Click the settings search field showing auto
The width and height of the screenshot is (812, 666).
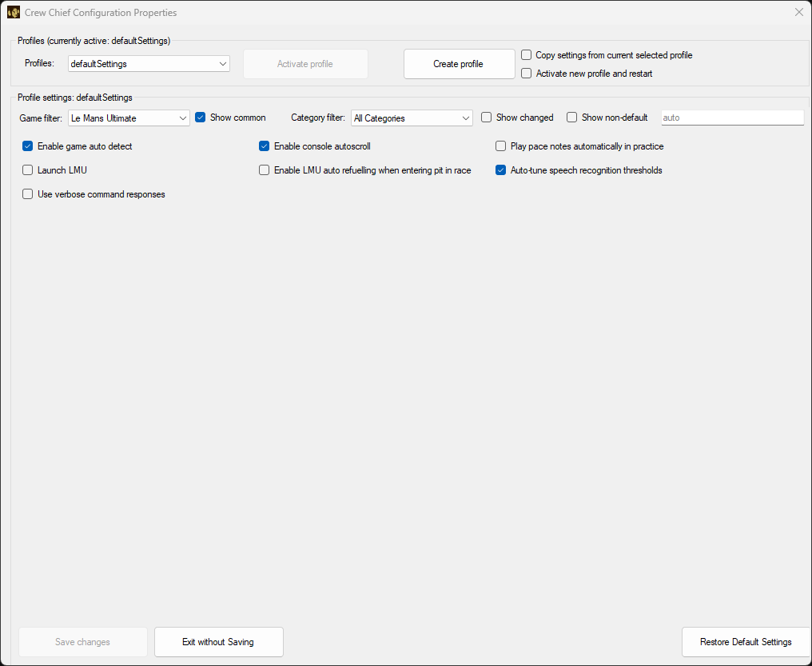pos(732,117)
